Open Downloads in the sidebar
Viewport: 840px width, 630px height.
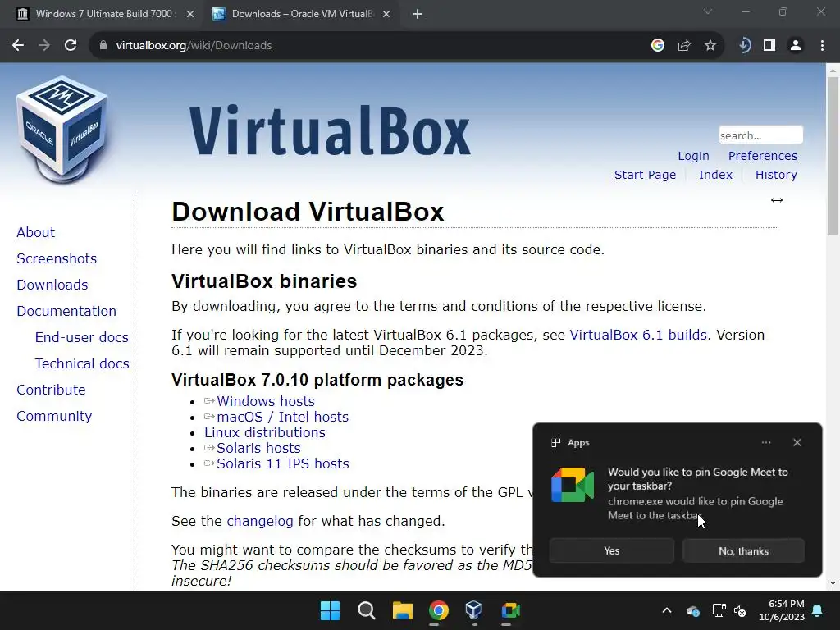[x=52, y=285]
